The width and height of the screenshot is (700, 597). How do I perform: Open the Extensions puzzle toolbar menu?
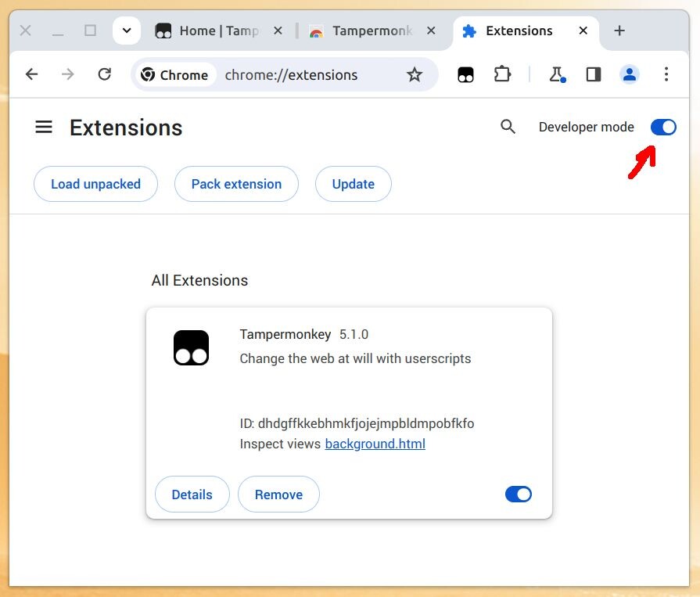pyautogui.click(x=502, y=74)
